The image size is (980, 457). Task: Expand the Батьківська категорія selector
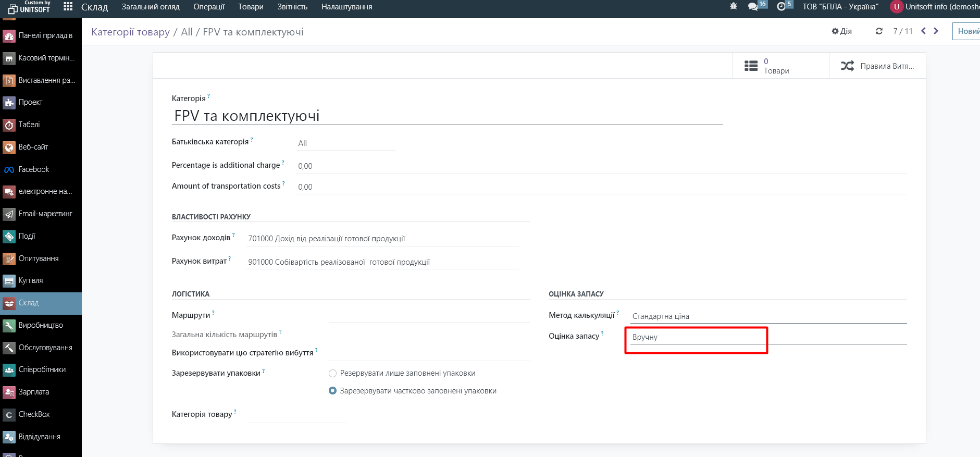coord(345,143)
